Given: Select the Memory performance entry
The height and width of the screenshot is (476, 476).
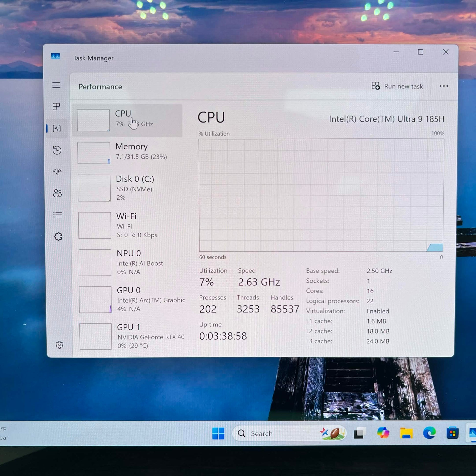Looking at the screenshot, I should tap(128, 153).
